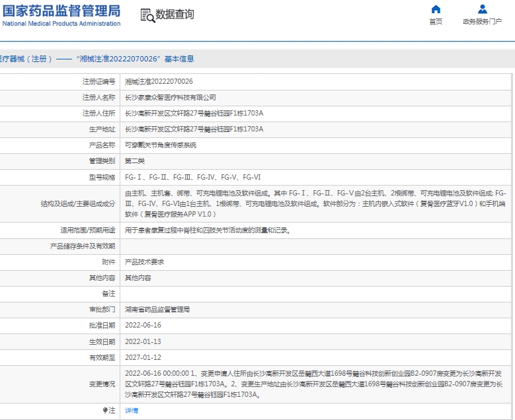Open the 首页 home icon

(436, 9)
